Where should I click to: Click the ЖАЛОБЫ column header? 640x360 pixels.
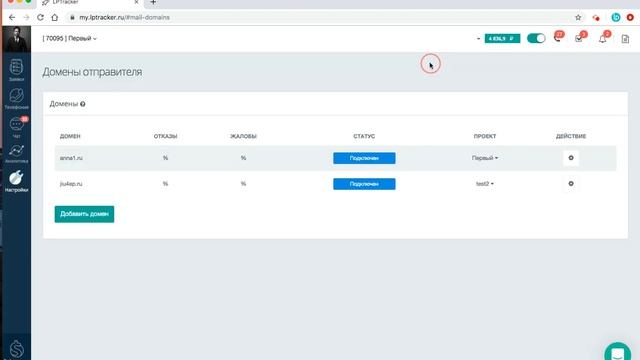click(243, 136)
